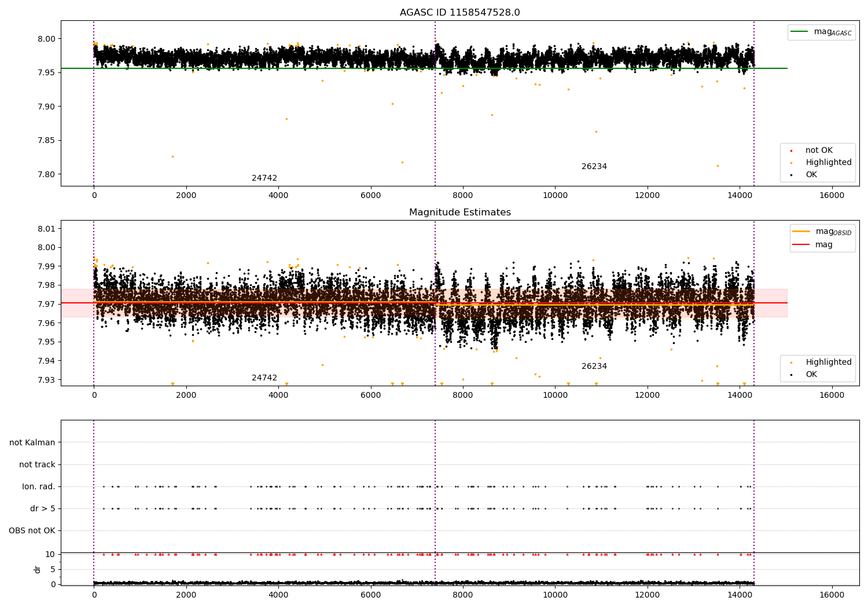Screen dimensions: 868x608
Task: Click '26234' in the Magnitude Estimates panel
Action: [x=594, y=367]
